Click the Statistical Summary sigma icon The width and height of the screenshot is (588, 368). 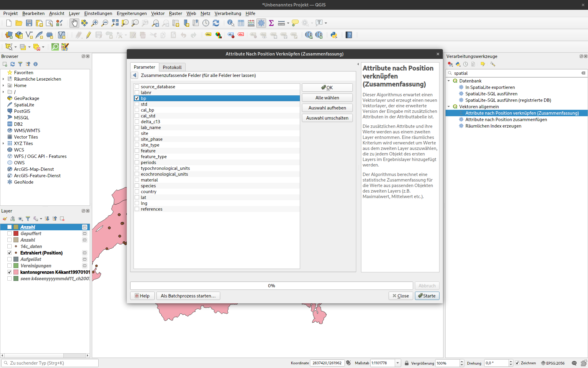(271, 23)
